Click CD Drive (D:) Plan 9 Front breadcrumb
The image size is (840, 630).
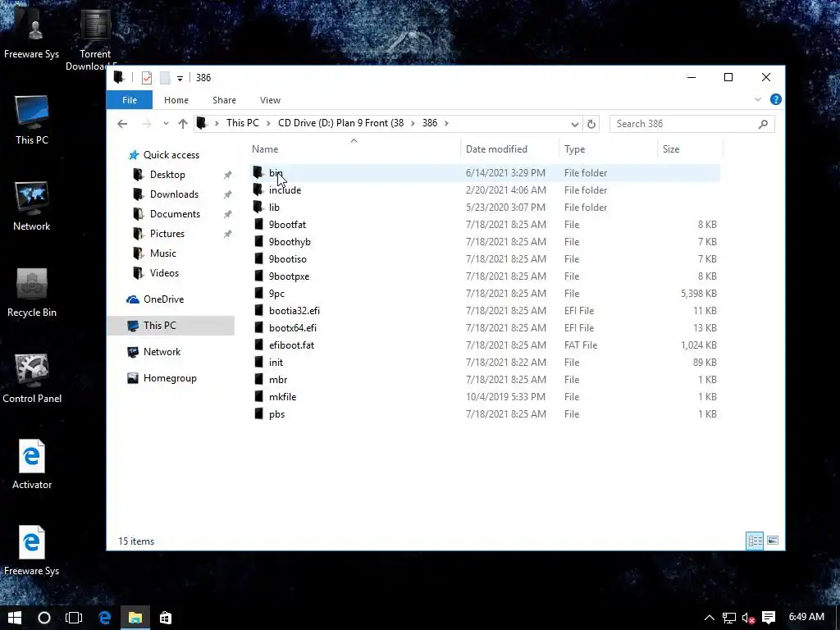point(340,123)
